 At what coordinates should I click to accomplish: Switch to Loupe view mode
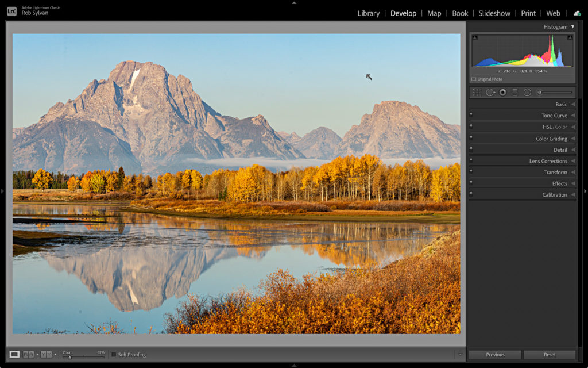tap(14, 355)
